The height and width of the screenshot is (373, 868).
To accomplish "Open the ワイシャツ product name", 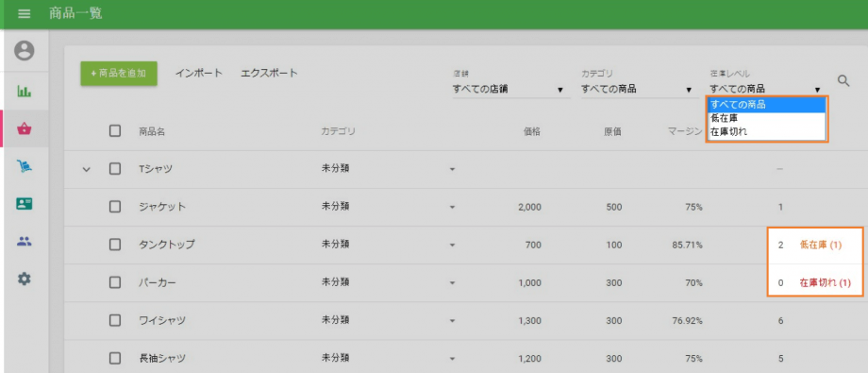I will (x=162, y=320).
